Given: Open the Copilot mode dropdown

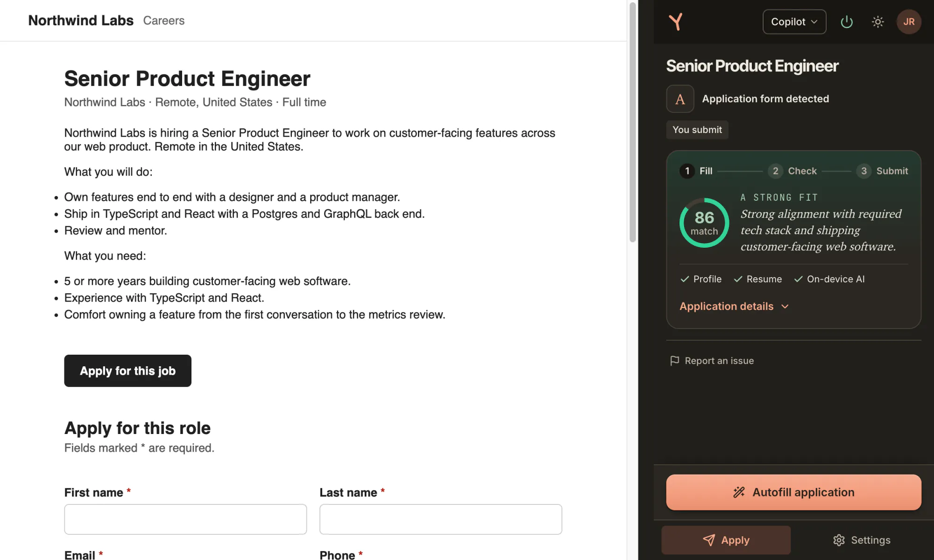Looking at the screenshot, I should tap(794, 22).
